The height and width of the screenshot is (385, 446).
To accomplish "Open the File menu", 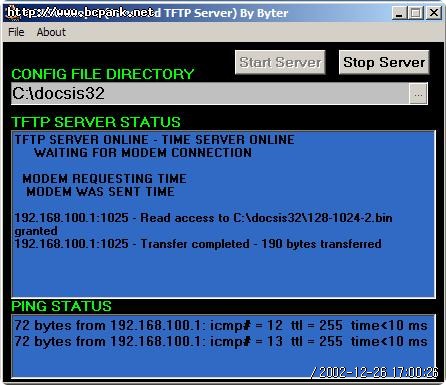I will click(x=16, y=32).
